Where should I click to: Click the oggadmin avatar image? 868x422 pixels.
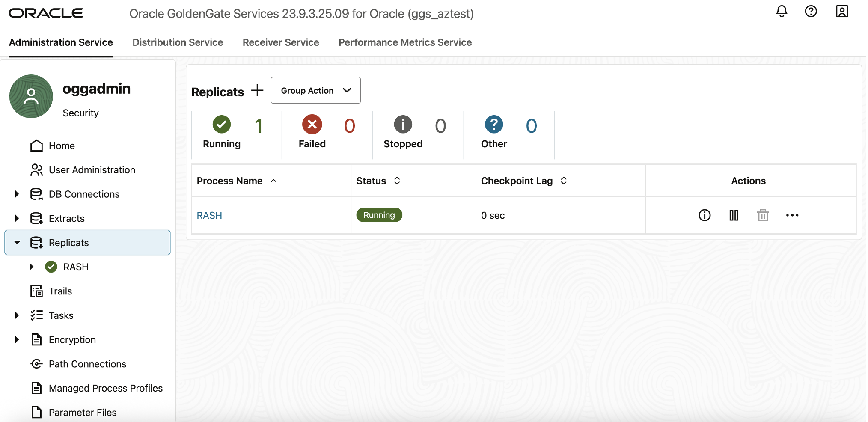tap(31, 96)
